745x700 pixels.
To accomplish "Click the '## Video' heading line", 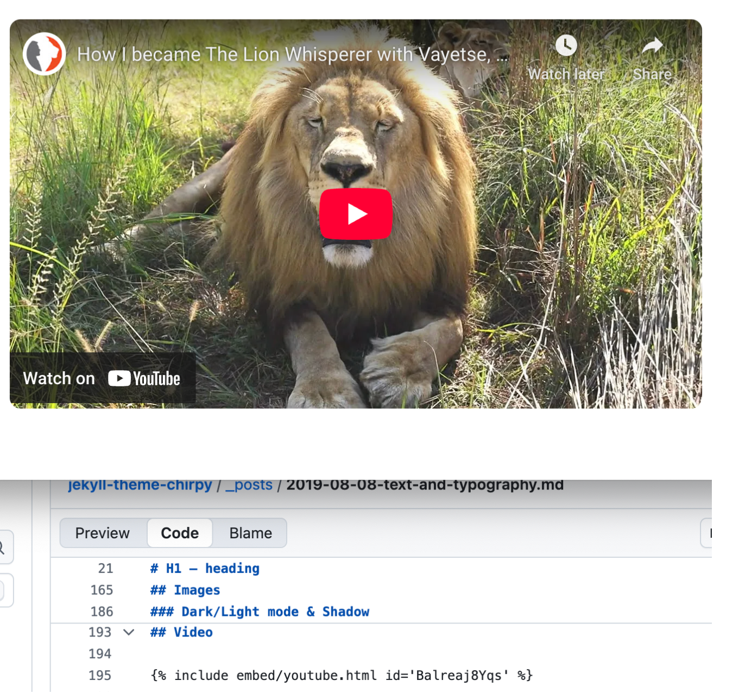I will coord(181,632).
